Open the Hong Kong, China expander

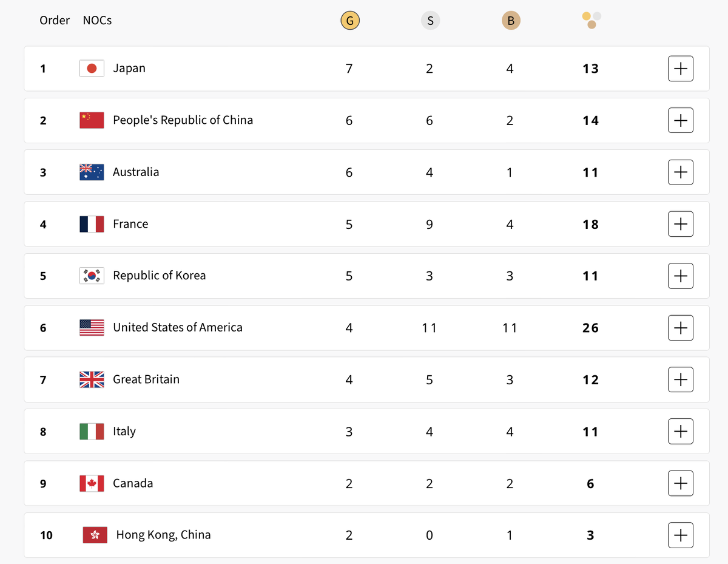[680, 535]
